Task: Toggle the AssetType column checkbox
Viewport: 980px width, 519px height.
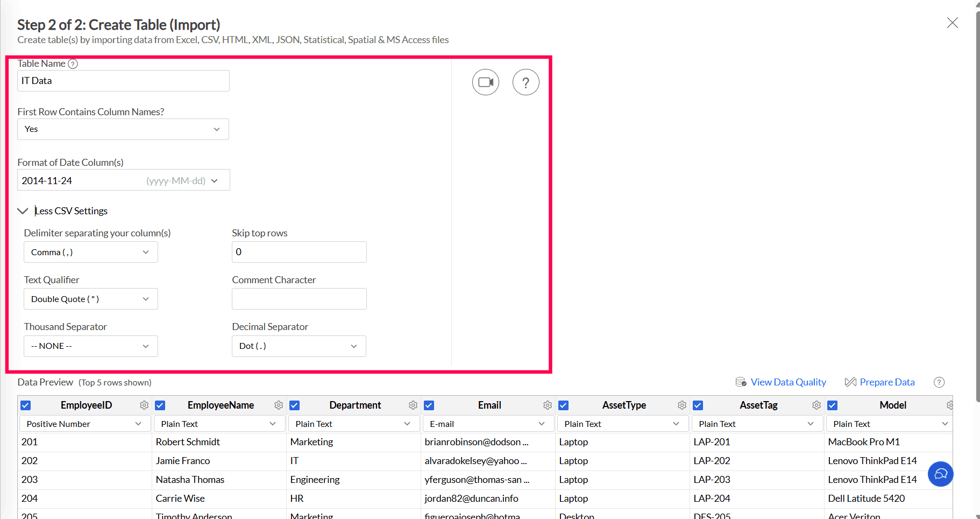Action: tap(564, 405)
